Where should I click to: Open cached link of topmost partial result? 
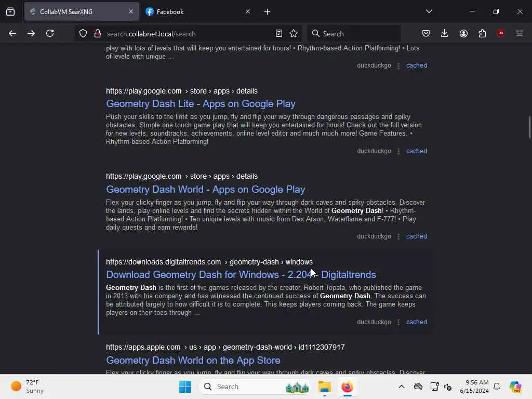pyautogui.click(x=417, y=65)
